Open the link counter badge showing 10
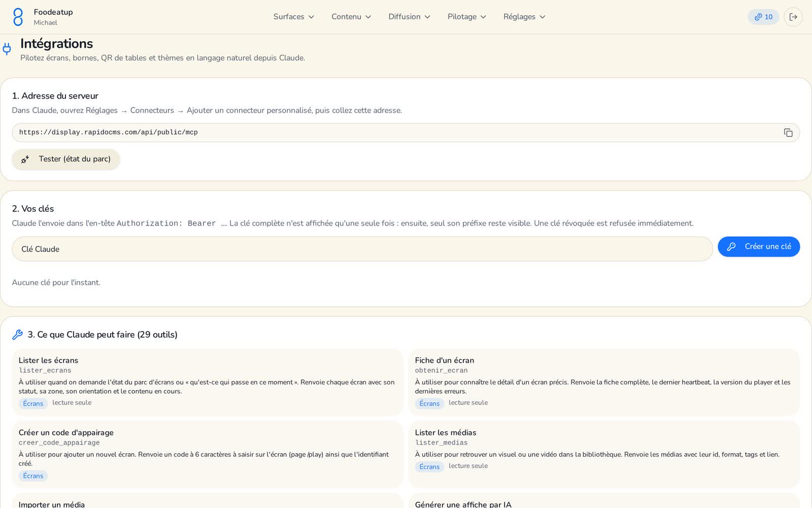The image size is (812, 508). pyautogui.click(x=763, y=17)
